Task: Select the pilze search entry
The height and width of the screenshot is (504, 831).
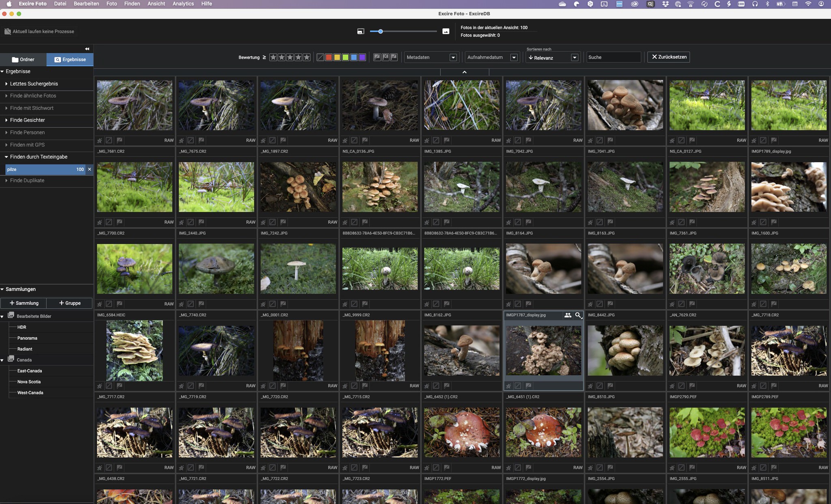Action: [x=46, y=169]
